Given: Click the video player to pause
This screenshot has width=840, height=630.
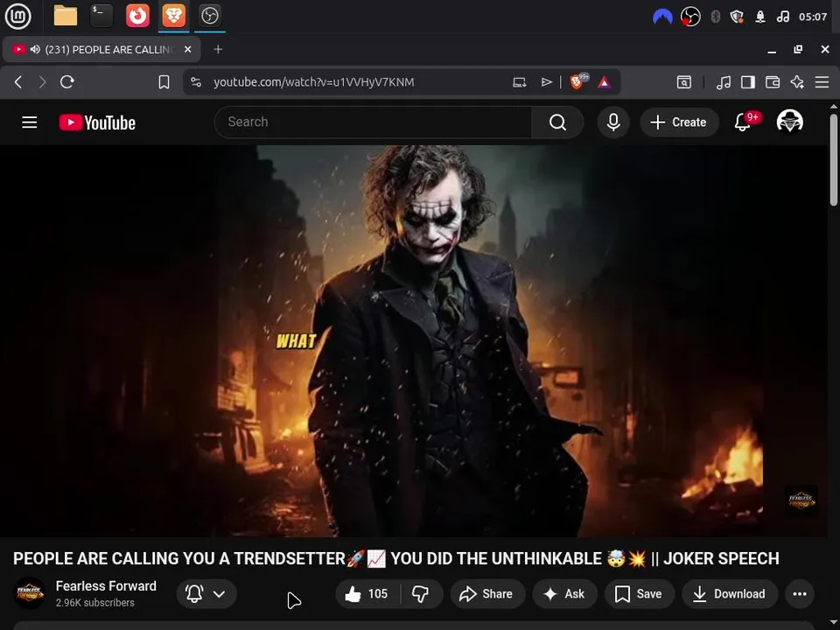Looking at the screenshot, I should pos(414,340).
